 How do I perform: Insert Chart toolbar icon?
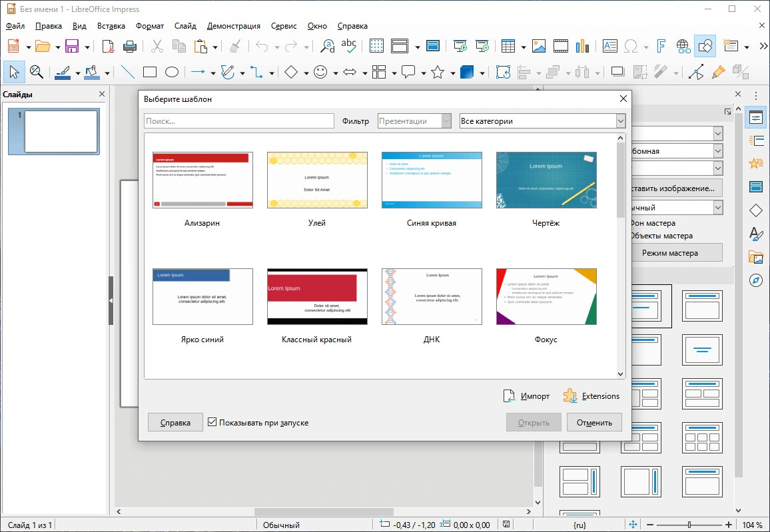click(x=582, y=46)
